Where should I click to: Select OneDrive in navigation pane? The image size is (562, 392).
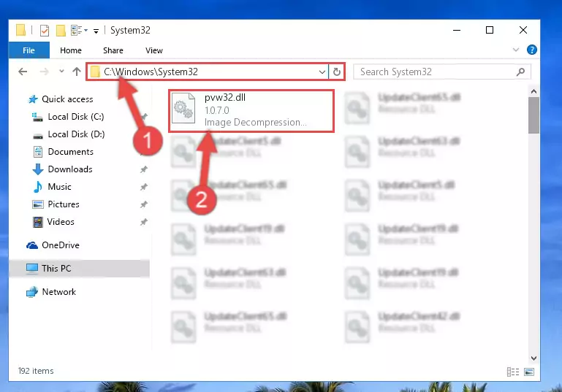coord(61,245)
